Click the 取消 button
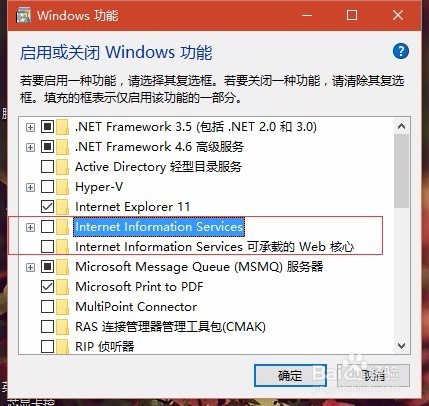 (x=373, y=375)
